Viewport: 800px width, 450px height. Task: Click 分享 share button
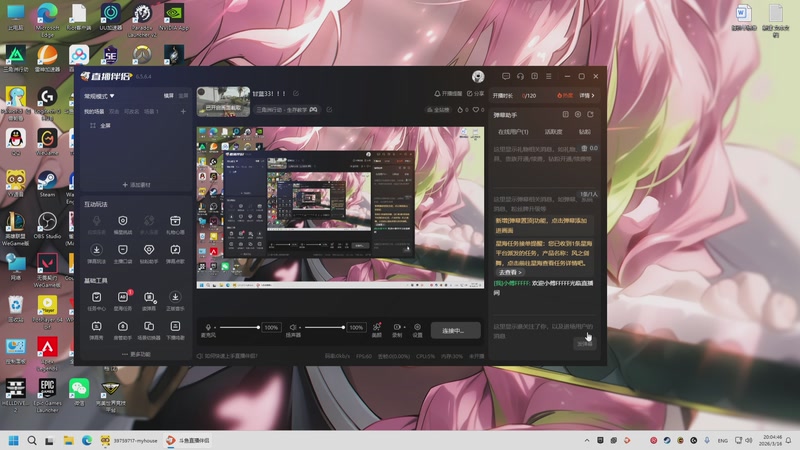tap(476, 94)
